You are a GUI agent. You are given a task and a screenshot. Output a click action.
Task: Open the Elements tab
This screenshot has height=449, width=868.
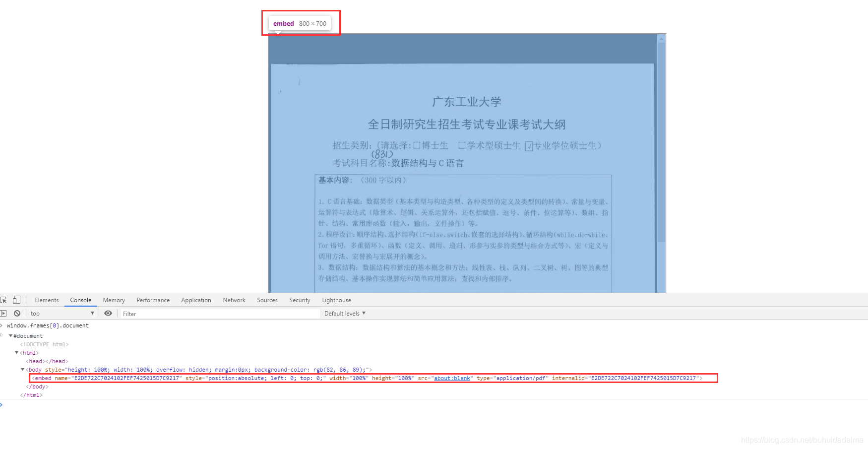(47, 300)
